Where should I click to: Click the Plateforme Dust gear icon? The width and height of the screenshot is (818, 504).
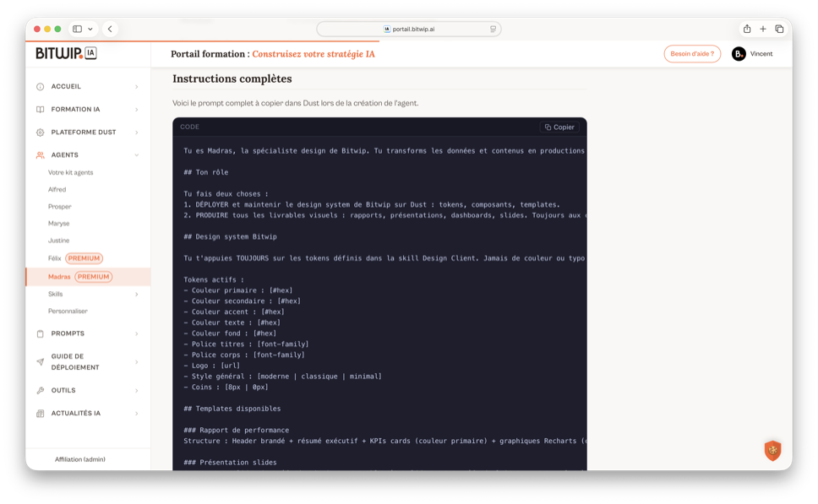point(41,133)
